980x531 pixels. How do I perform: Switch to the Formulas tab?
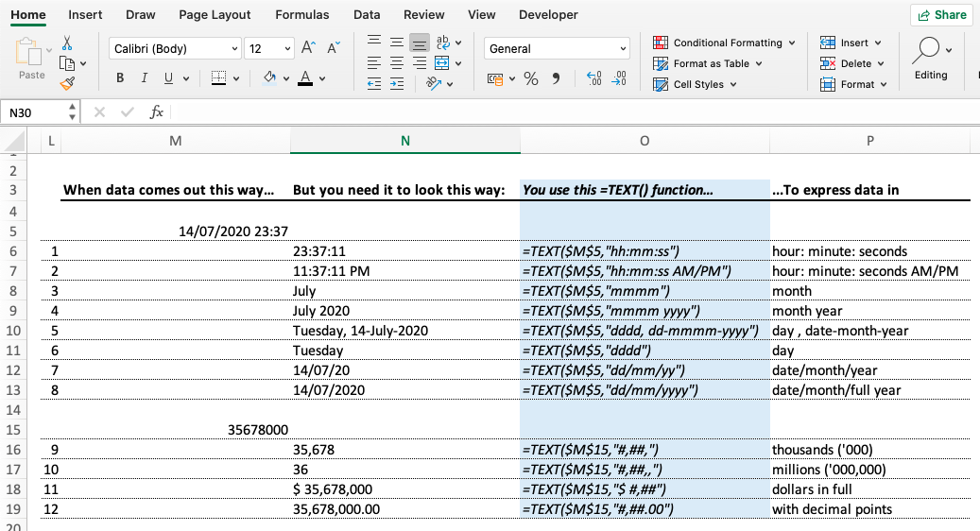[x=301, y=14]
